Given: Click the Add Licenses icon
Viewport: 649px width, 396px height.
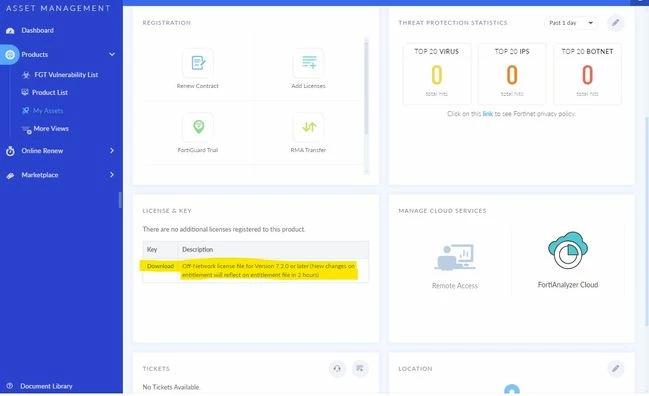Looking at the screenshot, I should [x=309, y=63].
